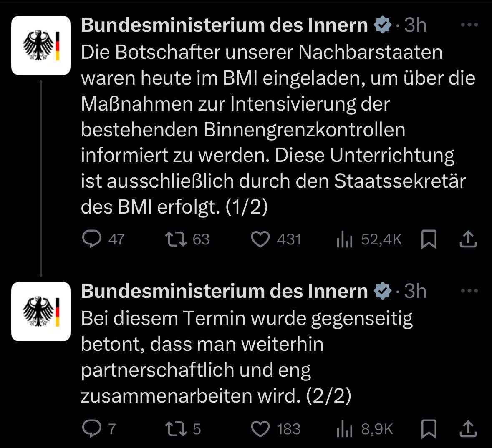
Task: Retweet the second tweet with 5 reposts
Action: pos(176,429)
